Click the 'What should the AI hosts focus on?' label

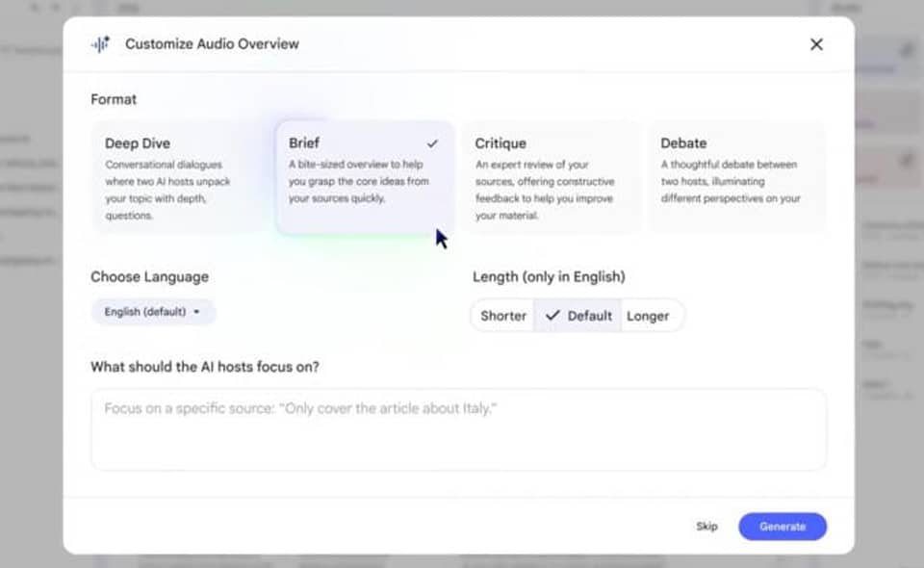pyautogui.click(x=204, y=367)
